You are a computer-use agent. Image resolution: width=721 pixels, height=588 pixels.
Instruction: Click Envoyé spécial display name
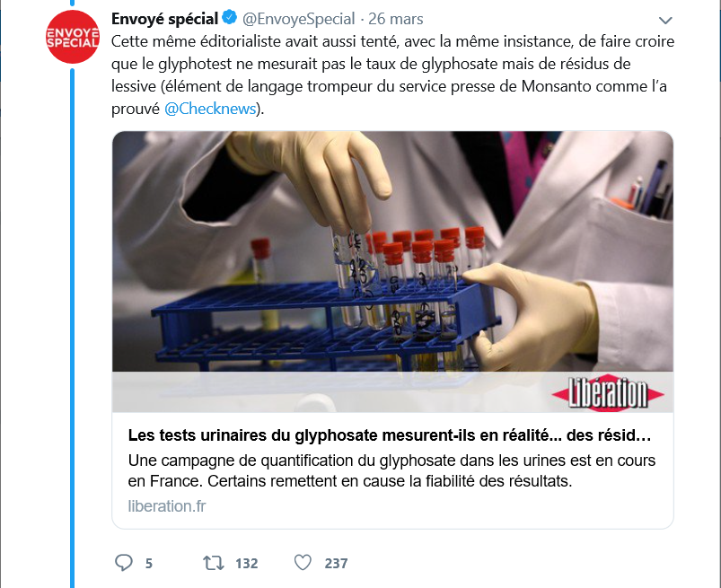[x=164, y=19]
